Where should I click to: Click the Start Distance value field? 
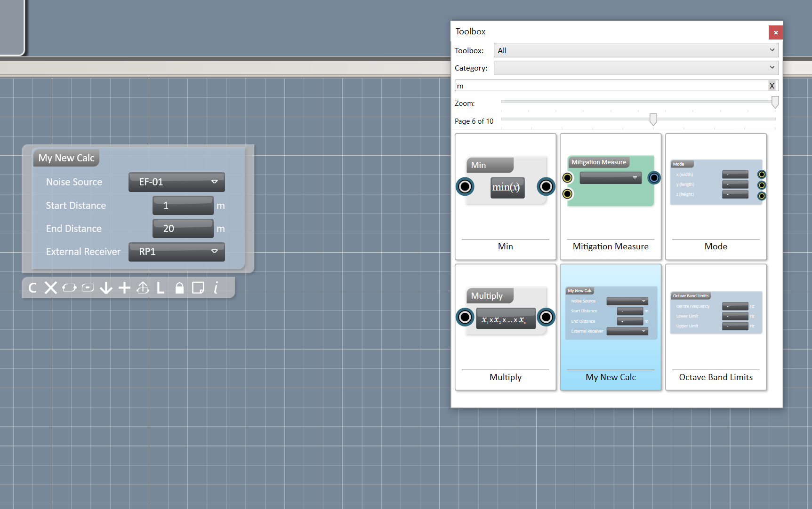(x=183, y=205)
